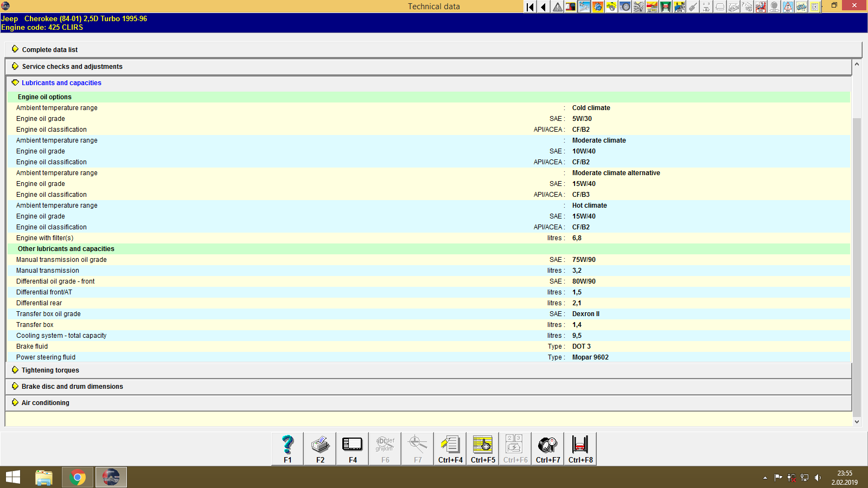The width and height of the screenshot is (868, 488).
Task: Expand the Brake disc and drum dimensions section
Action: (x=72, y=386)
